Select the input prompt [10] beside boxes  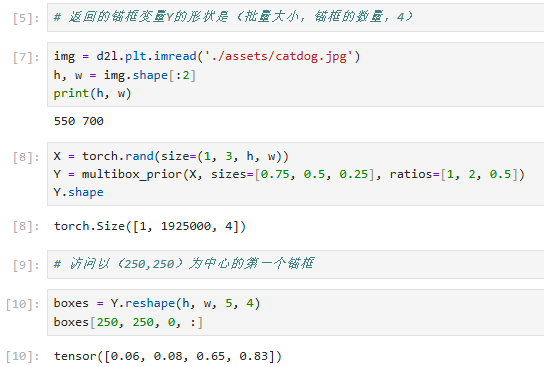tap(23, 305)
